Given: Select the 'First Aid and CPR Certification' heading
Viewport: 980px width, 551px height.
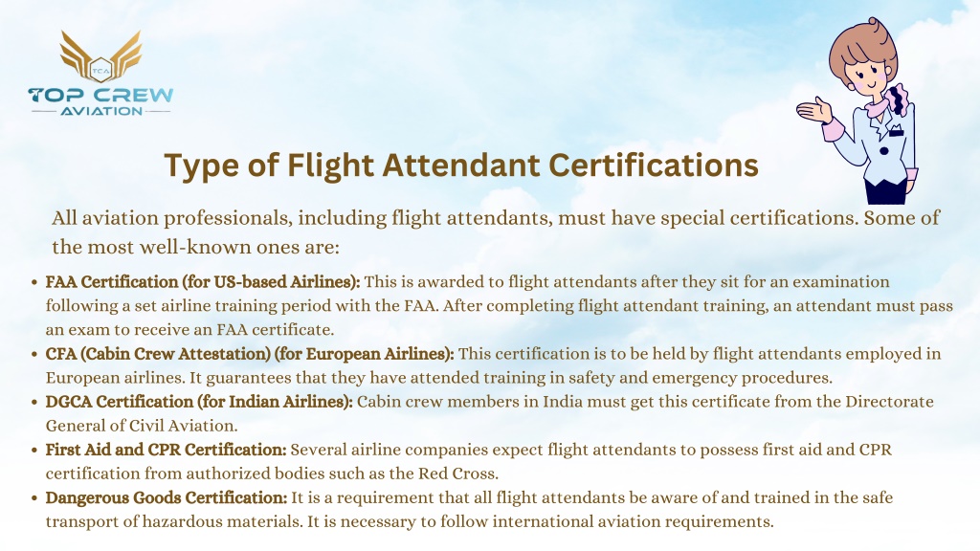Looking at the screenshot, I should pos(166,450).
